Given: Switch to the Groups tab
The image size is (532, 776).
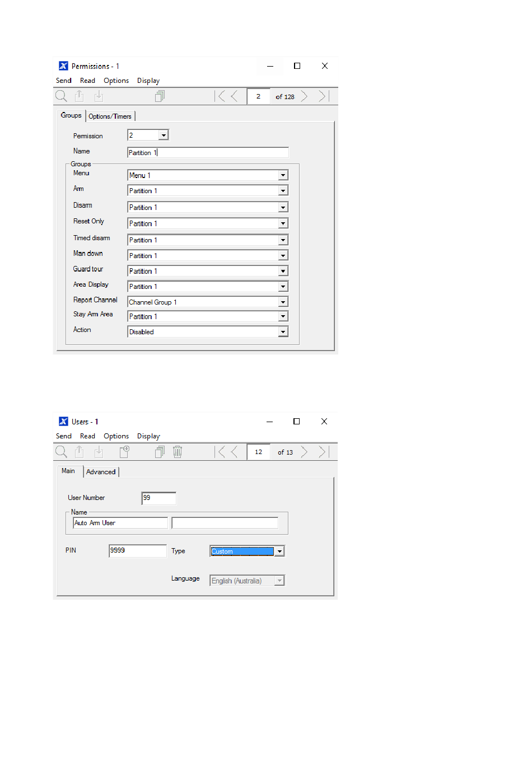Looking at the screenshot, I should [x=71, y=115].
